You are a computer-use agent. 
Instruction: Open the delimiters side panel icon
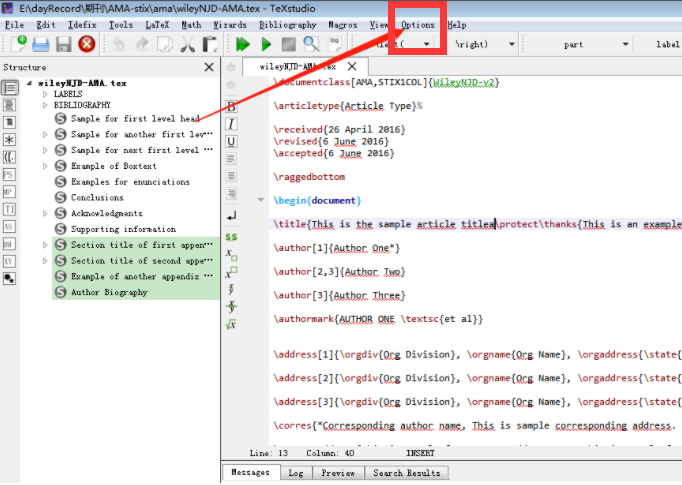click(9, 157)
